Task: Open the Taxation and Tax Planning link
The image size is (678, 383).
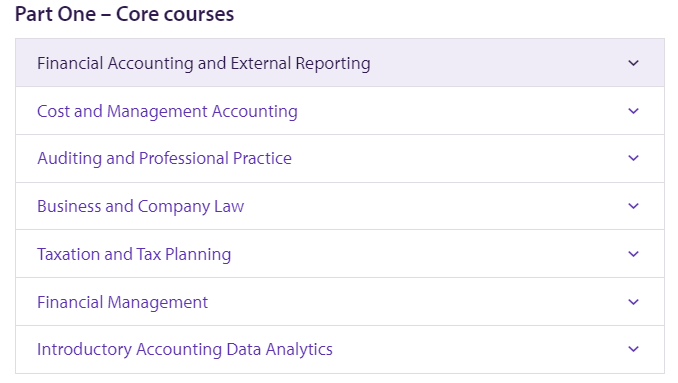Action: coord(134,255)
